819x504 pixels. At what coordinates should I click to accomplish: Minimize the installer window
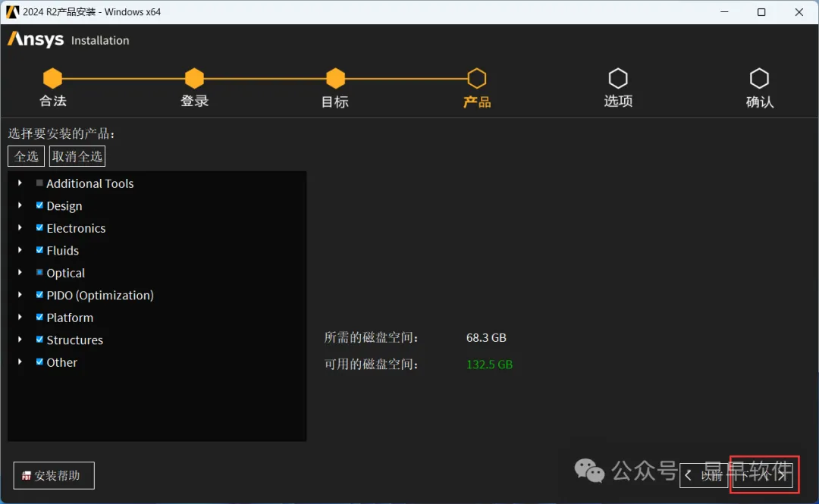click(x=724, y=11)
